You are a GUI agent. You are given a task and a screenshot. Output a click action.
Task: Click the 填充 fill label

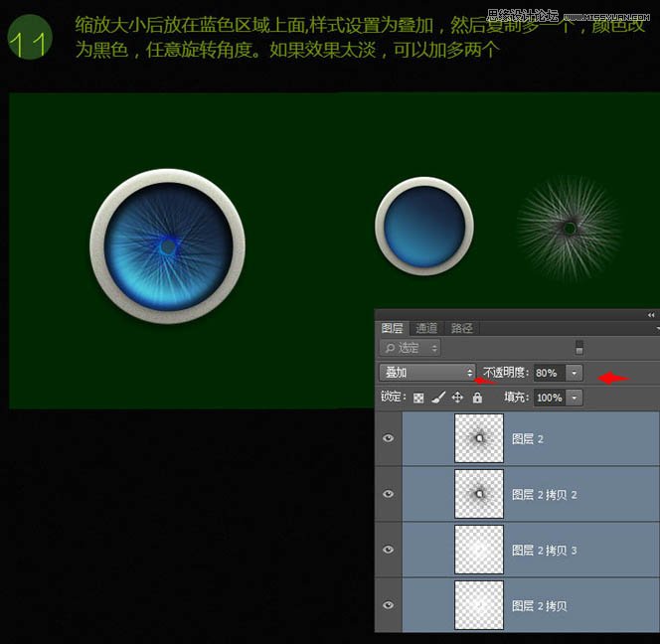516,398
